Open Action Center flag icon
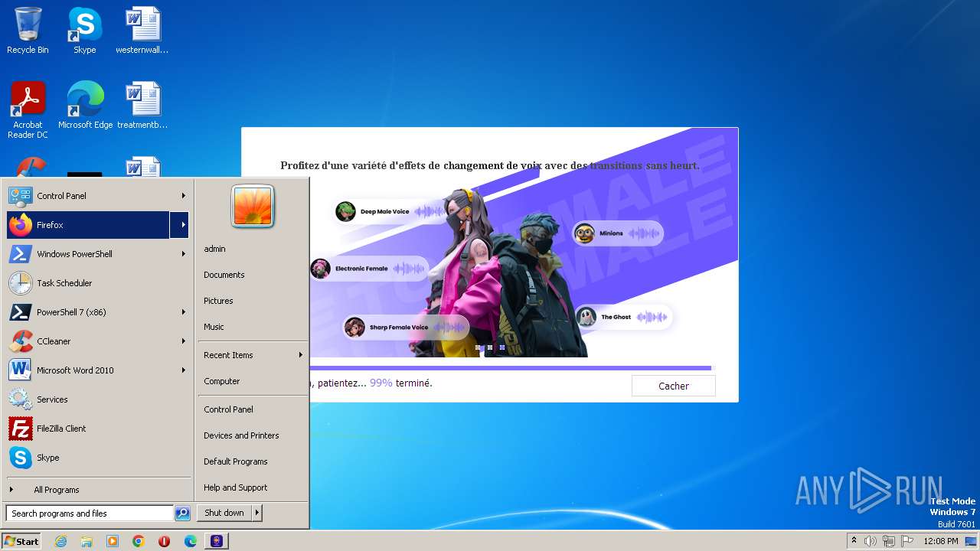The image size is (980, 551). point(906,541)
